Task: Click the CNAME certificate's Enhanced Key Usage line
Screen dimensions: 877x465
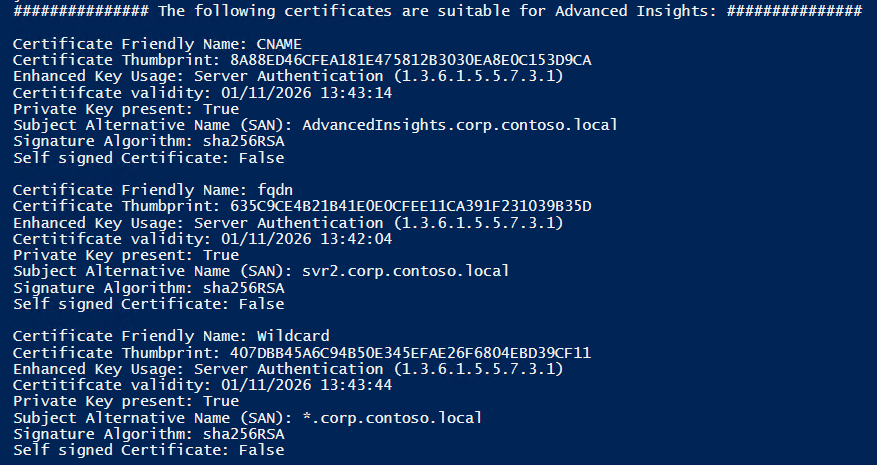Action: pos(289,77)
